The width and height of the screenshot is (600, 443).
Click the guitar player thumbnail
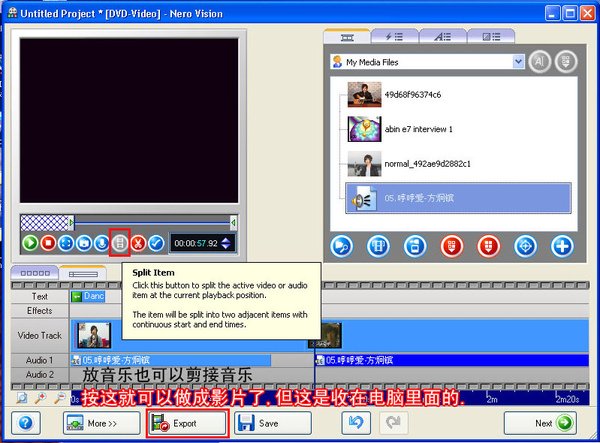tap(364, 94)
